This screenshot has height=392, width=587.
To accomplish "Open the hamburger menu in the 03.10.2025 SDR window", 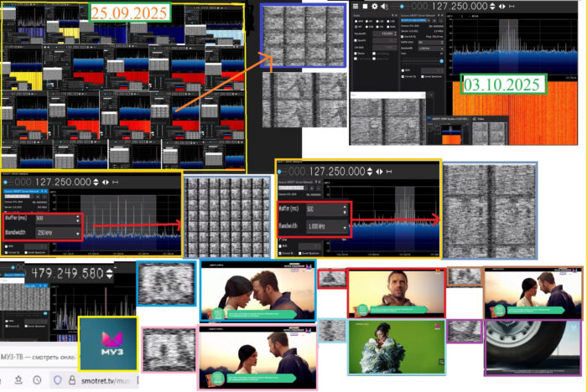I will [356, 6].
